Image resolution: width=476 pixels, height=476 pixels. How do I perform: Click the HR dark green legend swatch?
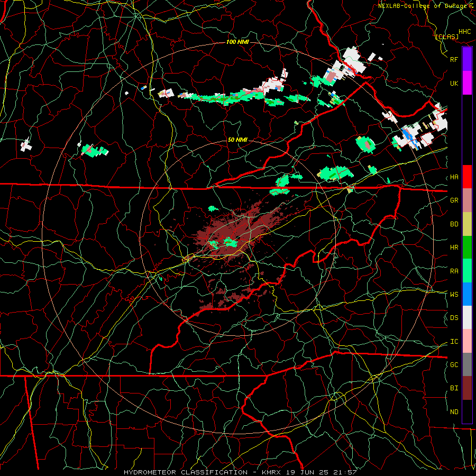[467, 248]
